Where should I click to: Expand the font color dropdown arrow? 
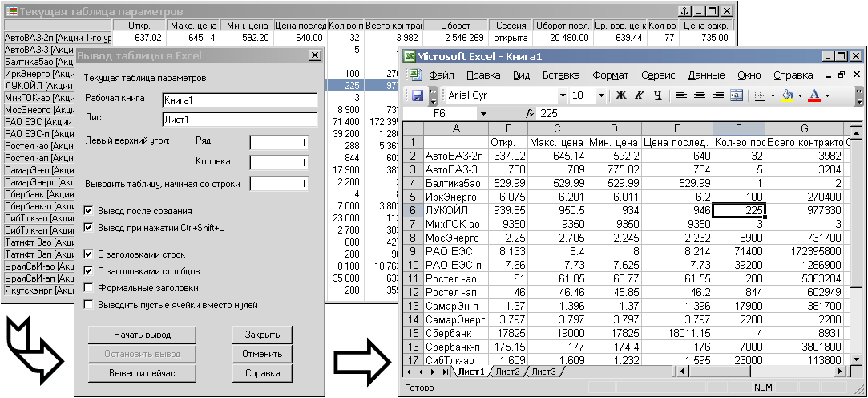826,95
